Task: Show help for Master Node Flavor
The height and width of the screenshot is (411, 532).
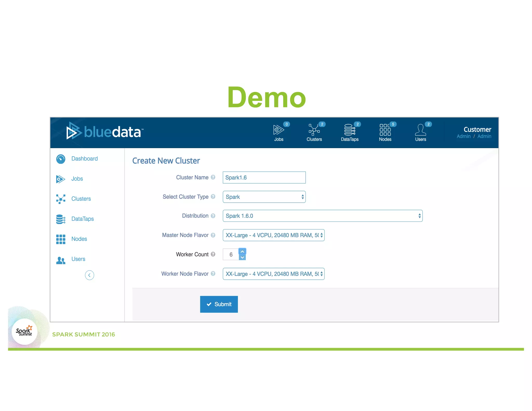Action: coord(213,235)
